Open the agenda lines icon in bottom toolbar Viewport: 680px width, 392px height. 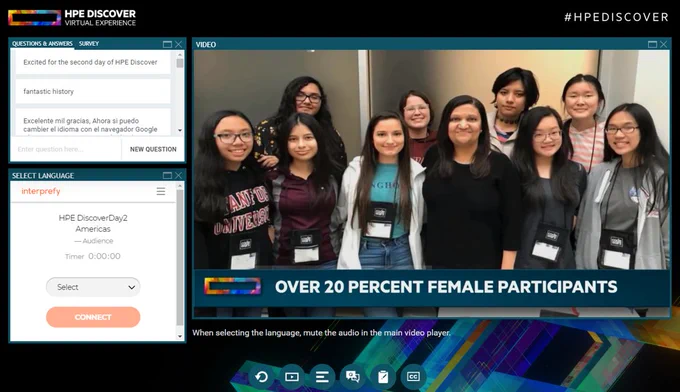coord(322,376)
